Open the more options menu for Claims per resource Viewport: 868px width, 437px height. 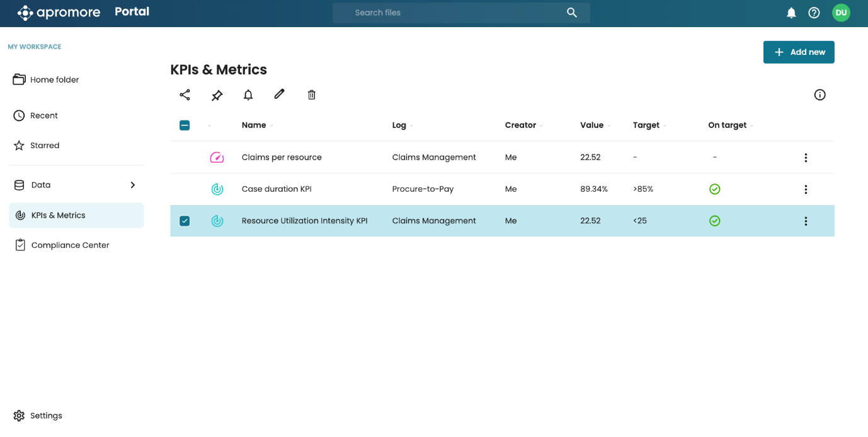click(806, 158)
